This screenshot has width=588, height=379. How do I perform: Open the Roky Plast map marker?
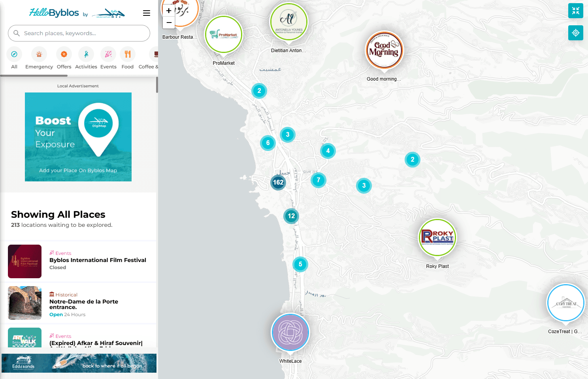(437, 238)
